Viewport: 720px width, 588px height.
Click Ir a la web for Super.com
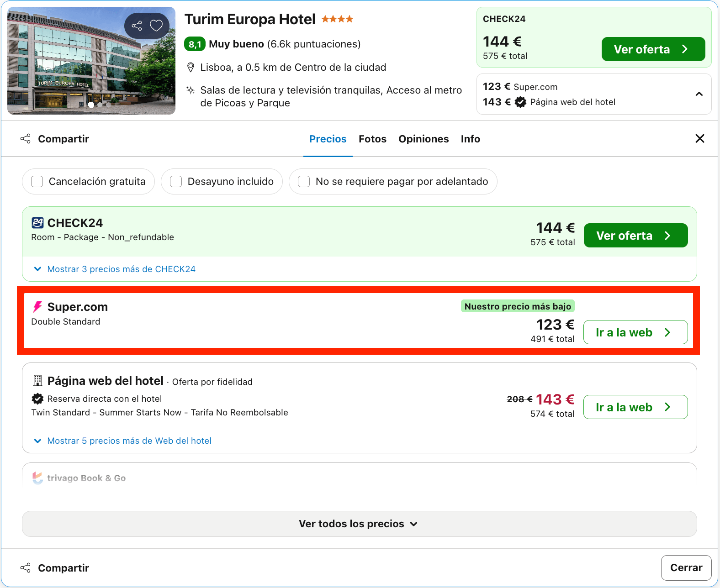pos(635,332)
